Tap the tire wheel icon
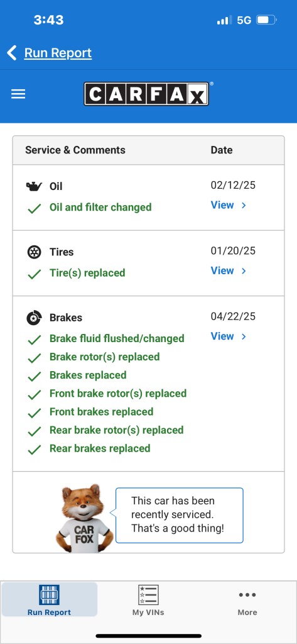The image size is (297, 644). pos(34,252)
